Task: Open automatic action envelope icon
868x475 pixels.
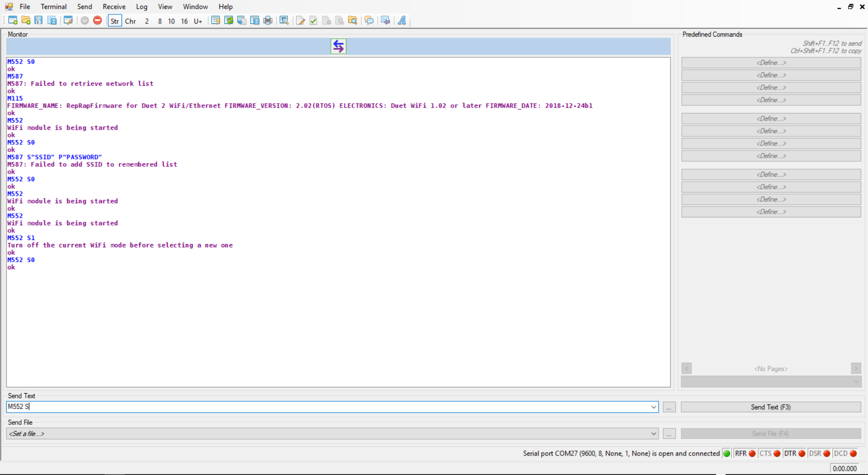Action: coord(385,20)
